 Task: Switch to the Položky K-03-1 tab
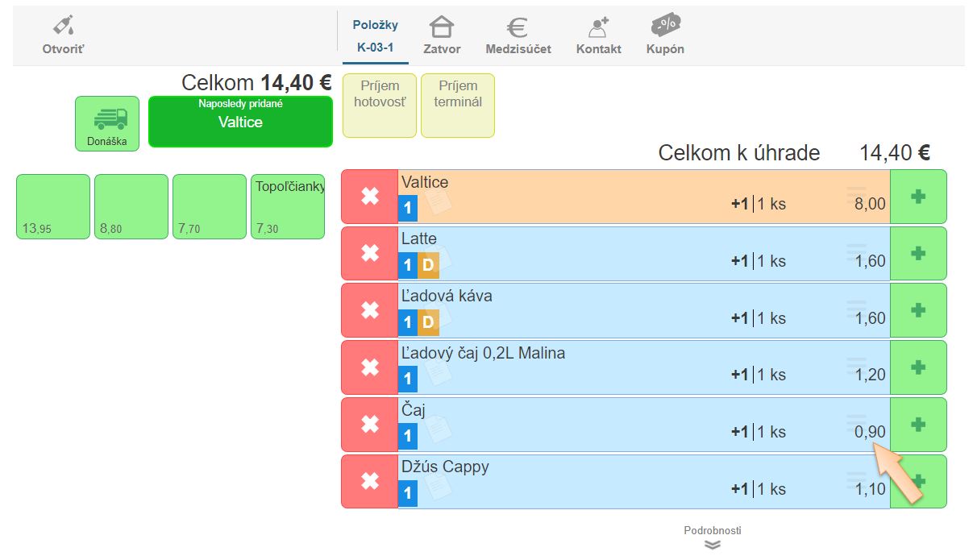click(375, 36)
